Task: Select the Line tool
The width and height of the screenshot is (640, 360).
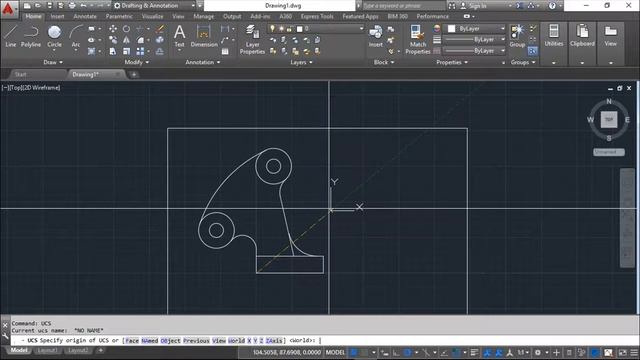Action: pyautogui.click(x=11, y=36)
